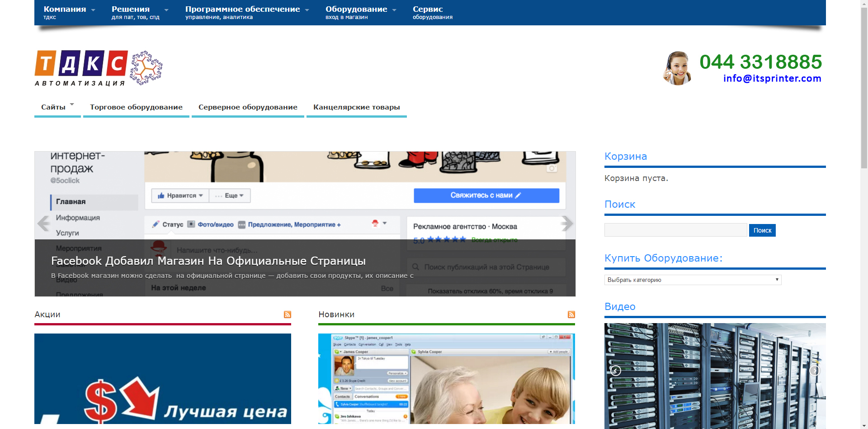The width and height of the screenshot is (868, 429).
Task: Click the Поиск search button
Action: pyautogui.click(x=762, y=230)
